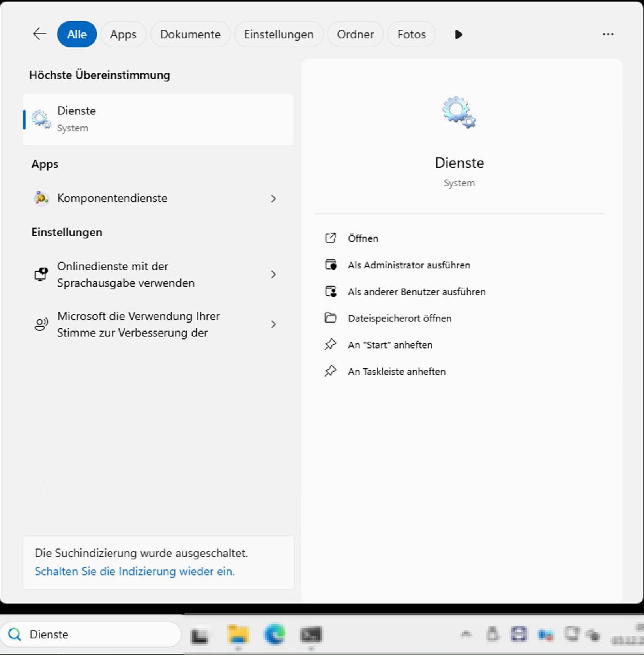
Task: Click the large Dienste gear icon in preview
Action: coord(459,112)
